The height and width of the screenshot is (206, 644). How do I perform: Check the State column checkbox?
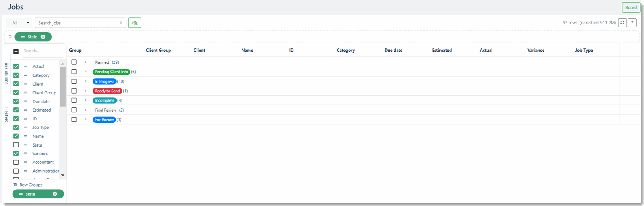[16, 145]
